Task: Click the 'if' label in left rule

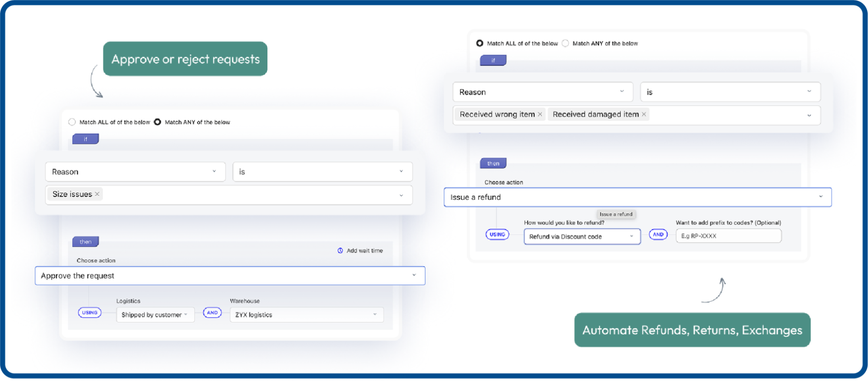Action: click(x=86, y=139)
